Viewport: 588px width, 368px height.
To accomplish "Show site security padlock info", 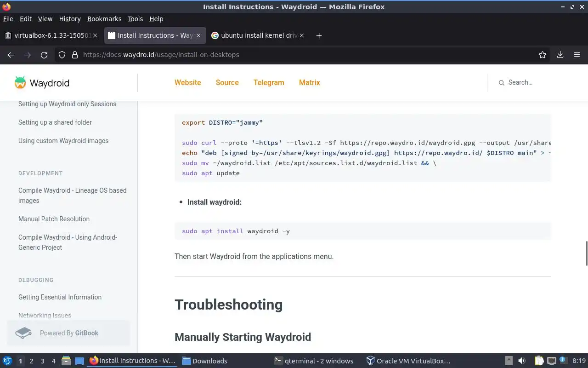I will [75, 55].
